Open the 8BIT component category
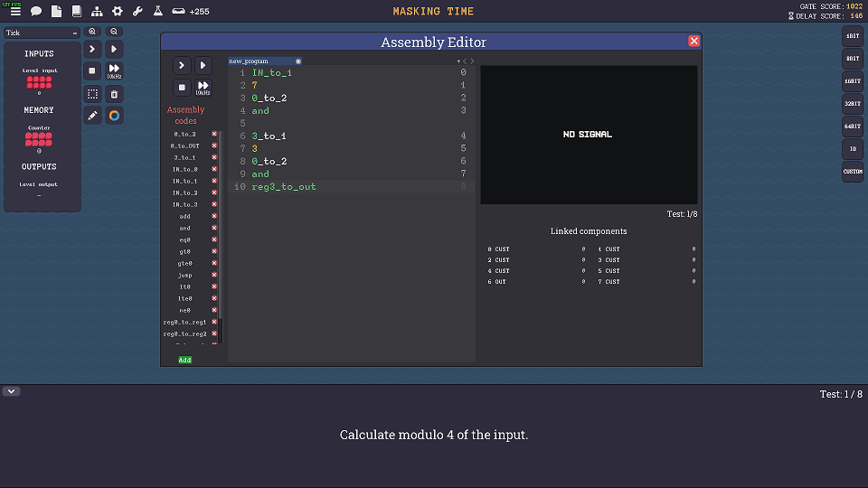This screenshot has width=868, height=488. (x=853, y=59)
